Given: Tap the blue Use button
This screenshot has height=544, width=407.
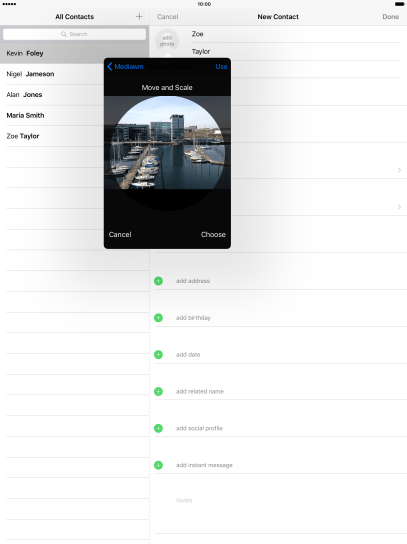Looking at the screenshot, I should click(x=221, y=66).
